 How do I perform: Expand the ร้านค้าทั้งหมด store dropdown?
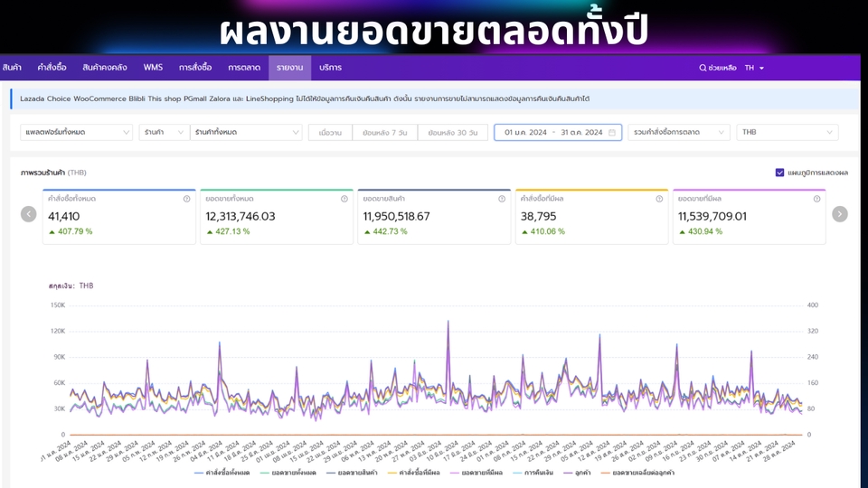tap(246, 132)
